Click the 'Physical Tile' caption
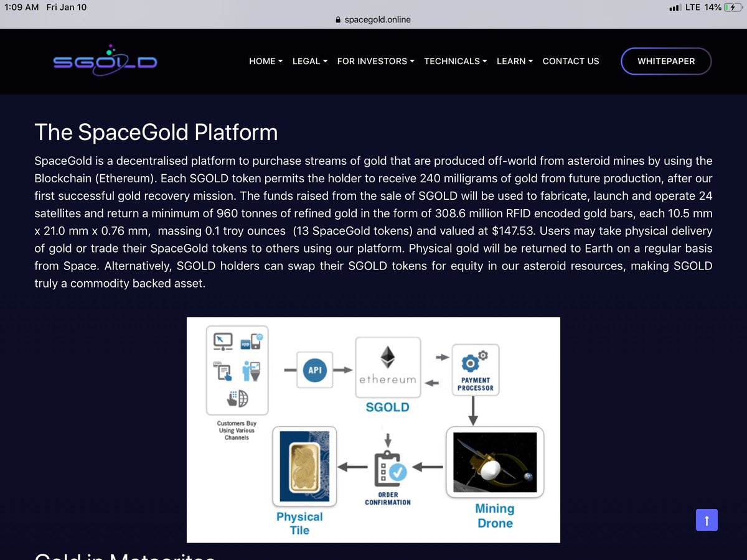This screenshot has width=747, height=560. tap(299, 523)
